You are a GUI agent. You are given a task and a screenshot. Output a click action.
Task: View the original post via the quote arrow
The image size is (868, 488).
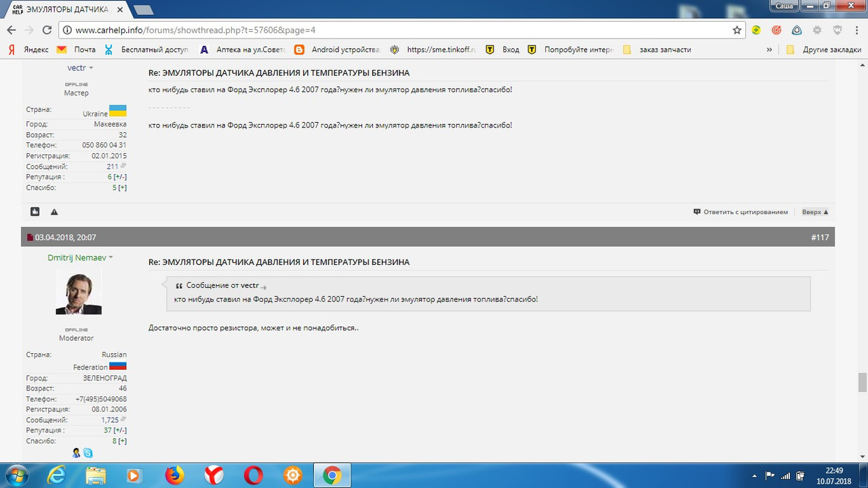click(x=264, y=287)
